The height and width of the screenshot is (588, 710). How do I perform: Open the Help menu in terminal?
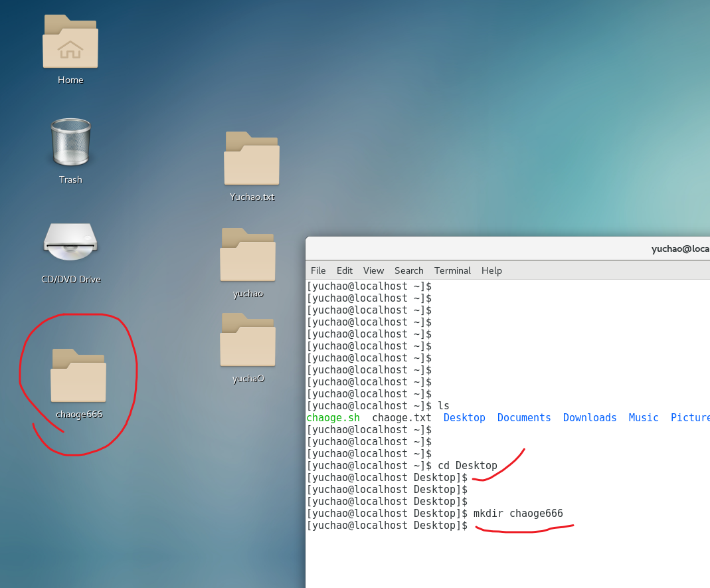491,270
